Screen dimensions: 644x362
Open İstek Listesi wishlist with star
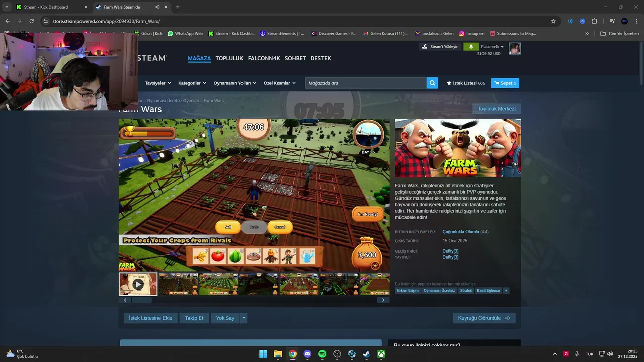[466, 83]
